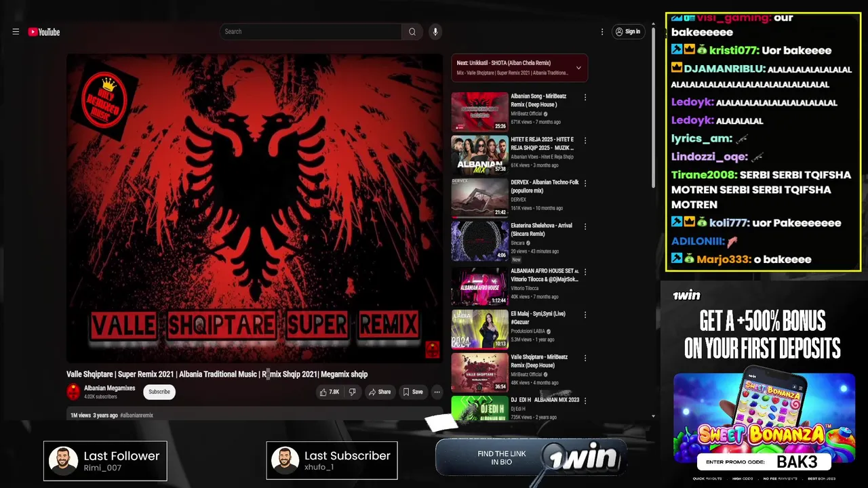Click the 1win logo above the bonus ad

pos(686,295)
